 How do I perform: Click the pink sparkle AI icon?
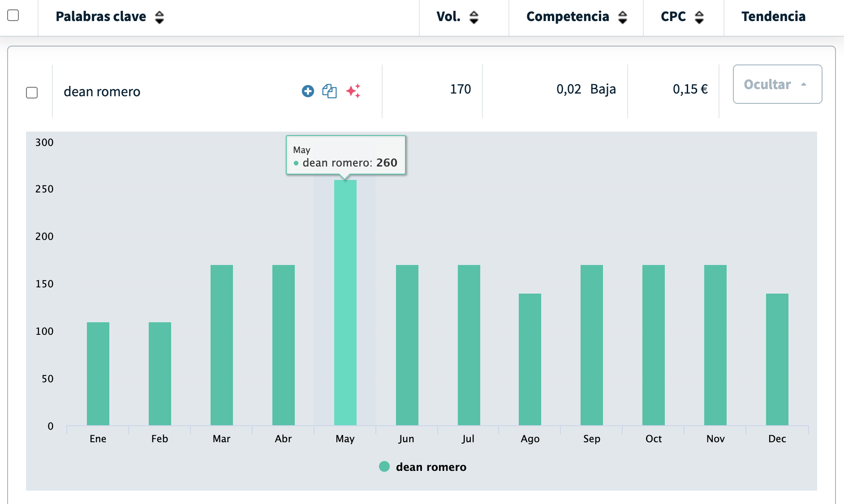(353, 91)
